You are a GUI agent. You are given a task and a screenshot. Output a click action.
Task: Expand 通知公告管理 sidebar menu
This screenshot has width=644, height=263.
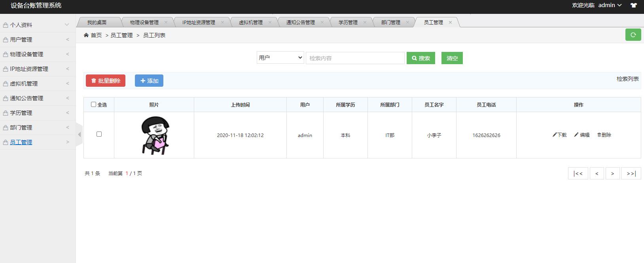coord(67,98)
